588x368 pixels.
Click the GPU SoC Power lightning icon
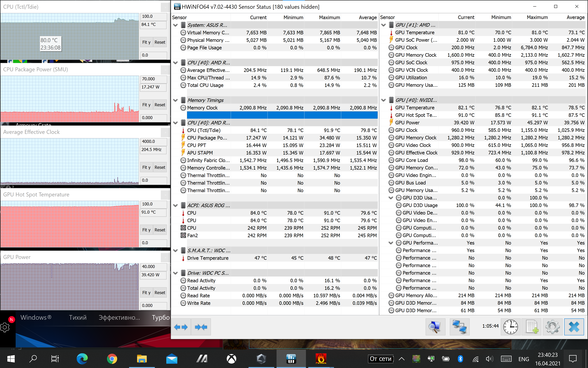(x=391, y=40)
